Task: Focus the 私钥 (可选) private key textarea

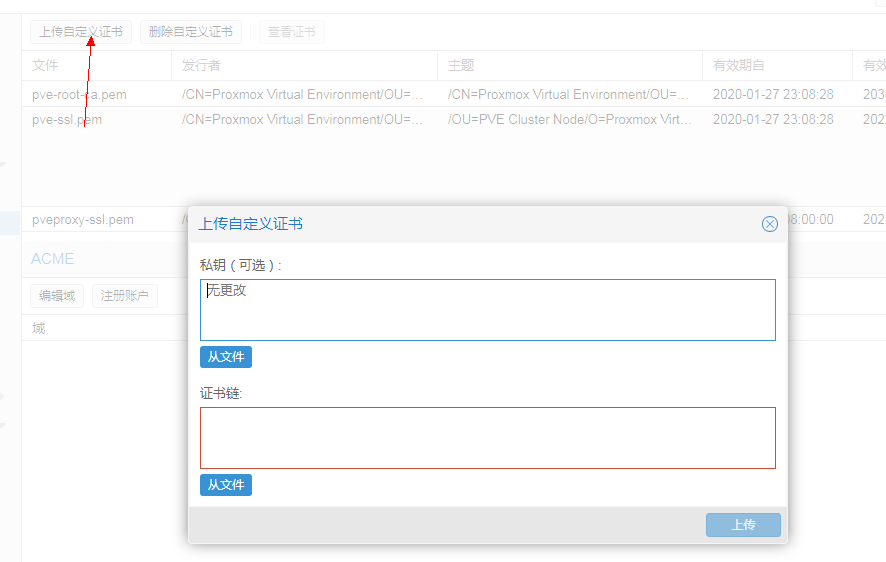Action: pos(488,310)
